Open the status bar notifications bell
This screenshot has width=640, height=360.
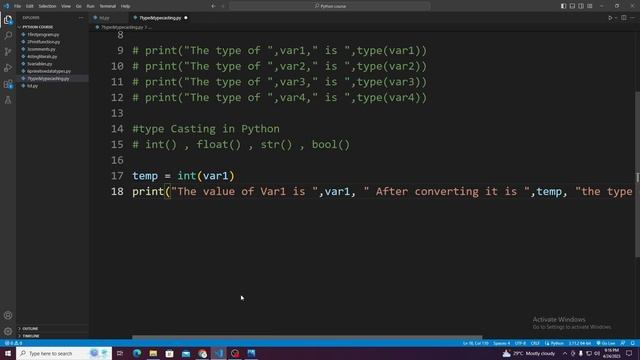(632, 343)
